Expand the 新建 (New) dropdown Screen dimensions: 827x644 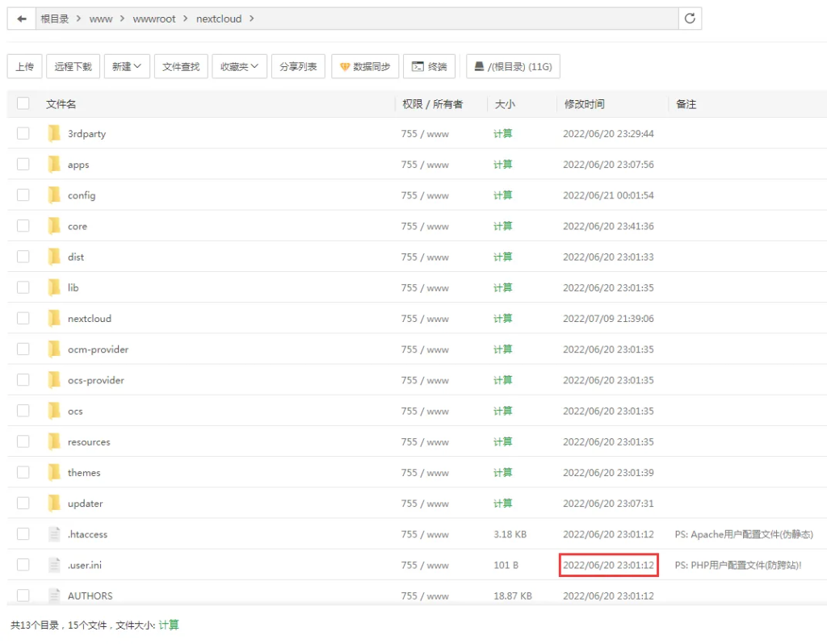click(x=127, y=67)
